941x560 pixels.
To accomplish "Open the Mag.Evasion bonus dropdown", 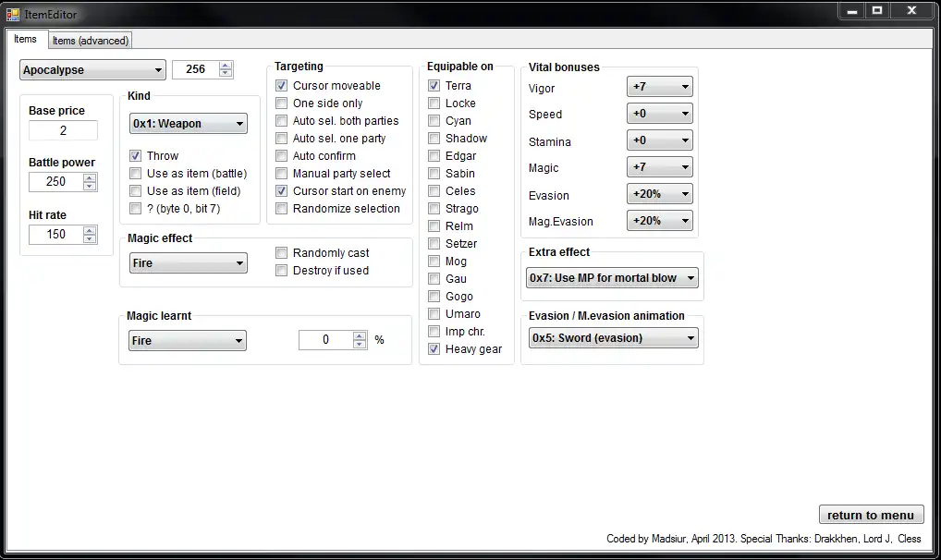I will point(660,220).
